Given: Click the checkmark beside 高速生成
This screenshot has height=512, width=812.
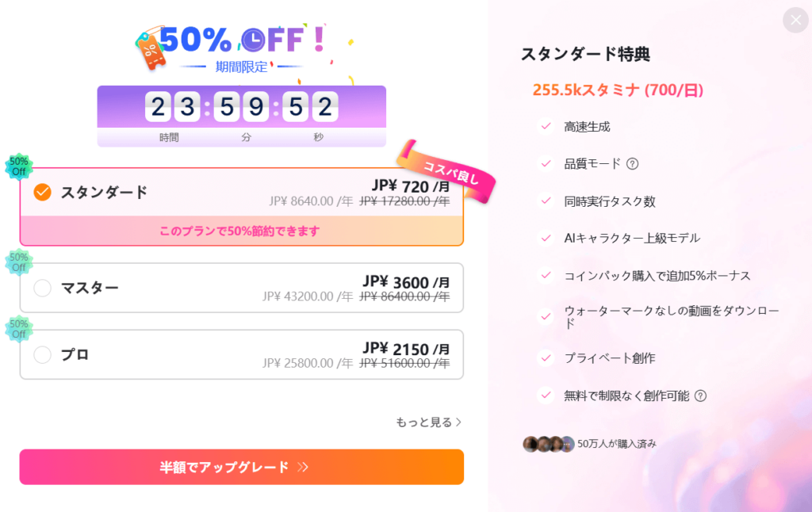Looking at the screenshot, I should click(x=546, y=126).
